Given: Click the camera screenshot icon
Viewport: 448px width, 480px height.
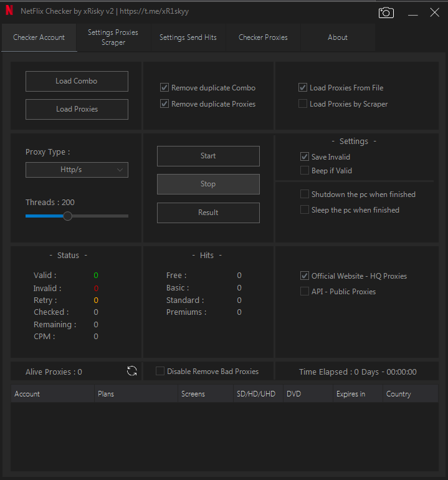Looking at the screenshot, I should point(386,12).
